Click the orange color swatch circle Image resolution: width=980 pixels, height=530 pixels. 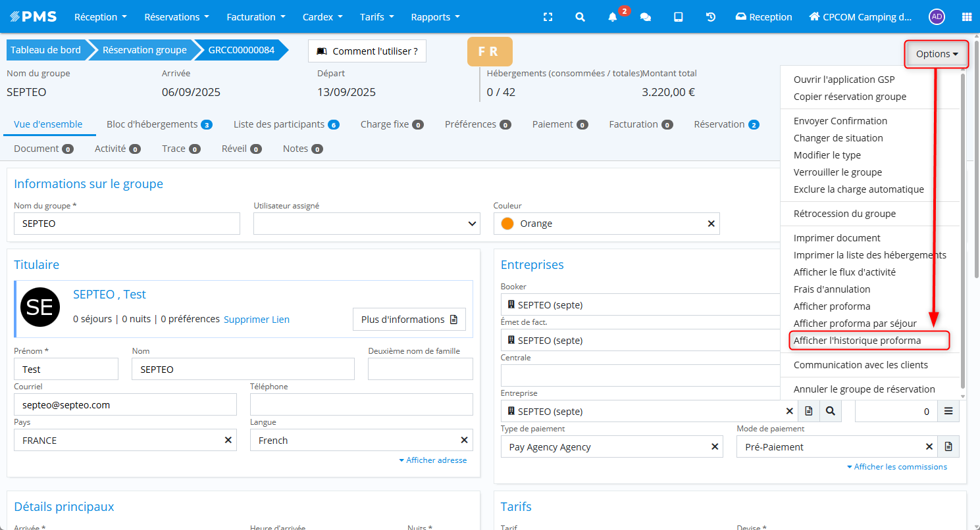click(507, 224)
